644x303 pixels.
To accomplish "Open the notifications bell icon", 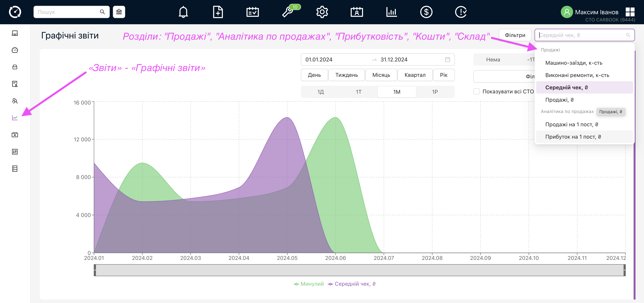I will coord(183,12).
